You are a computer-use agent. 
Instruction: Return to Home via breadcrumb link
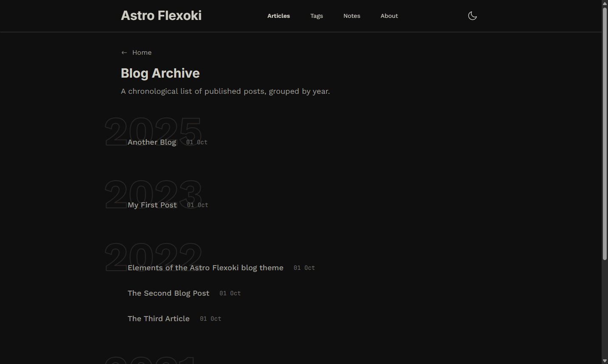tap(142, 53)
